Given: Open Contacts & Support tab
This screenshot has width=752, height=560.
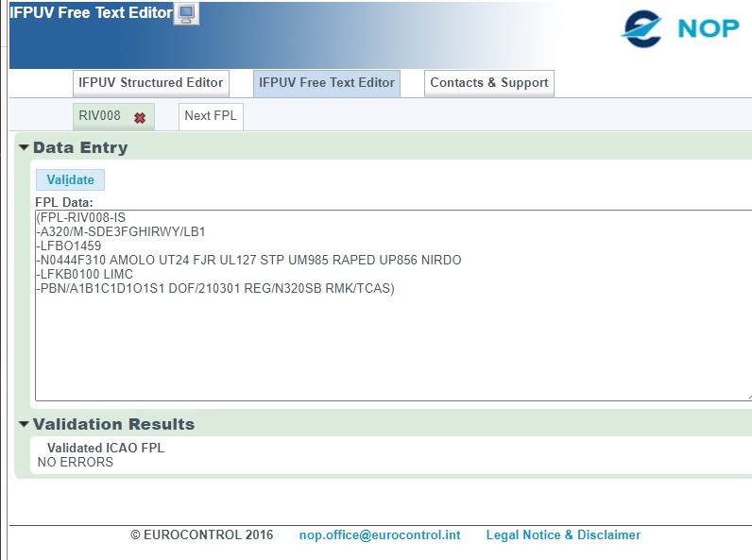Looking at the screenshot, I should (x=489, y=83).
